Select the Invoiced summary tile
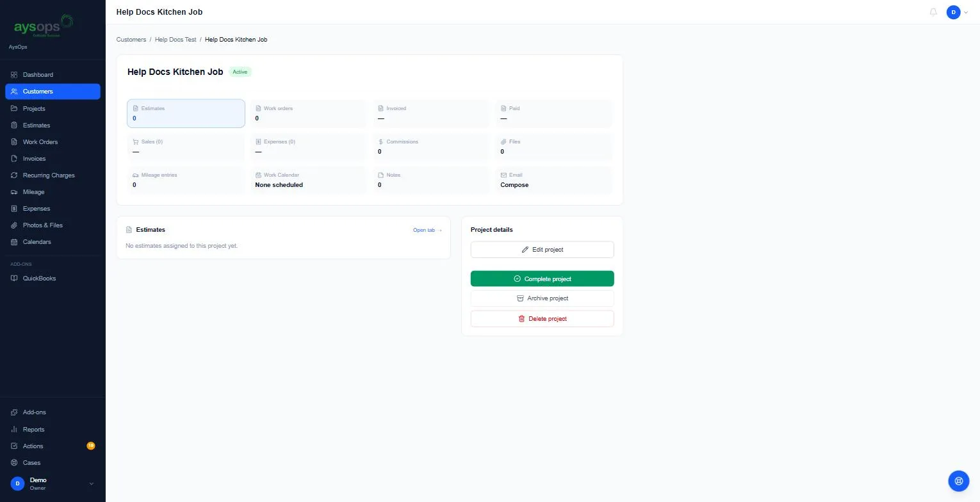Screen dimensions: 980x502 pyautogui.click(x=432, y=113)
